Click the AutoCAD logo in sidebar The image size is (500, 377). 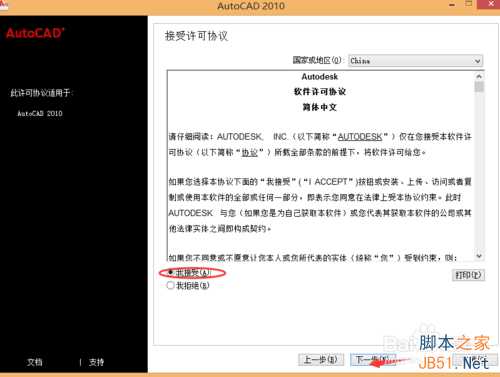tap(35, 33)
